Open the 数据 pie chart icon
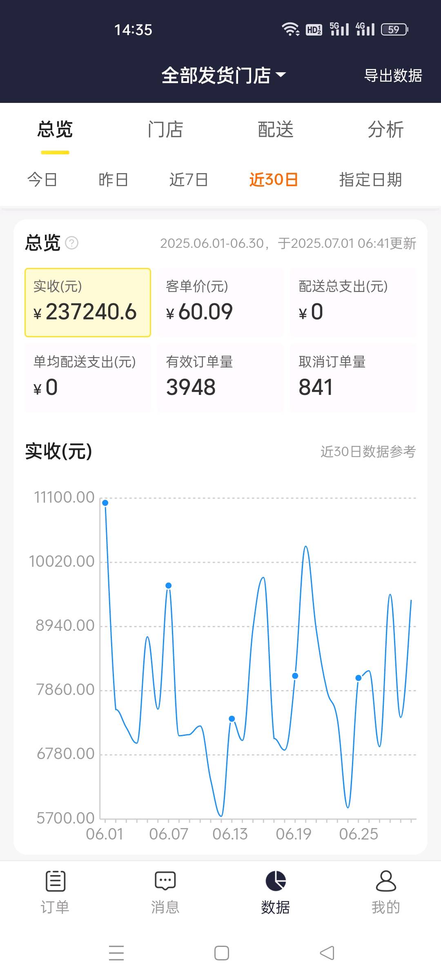 [x=276, y=881]
